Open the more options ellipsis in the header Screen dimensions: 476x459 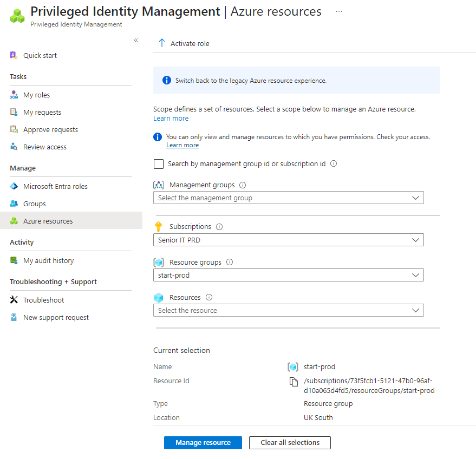pyautogui.click(x=339, y=11)
